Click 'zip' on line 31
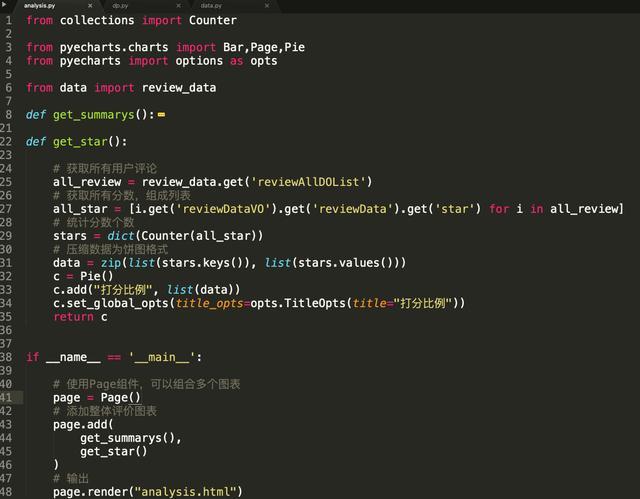 pyautogui.click(x=111, y=263)
